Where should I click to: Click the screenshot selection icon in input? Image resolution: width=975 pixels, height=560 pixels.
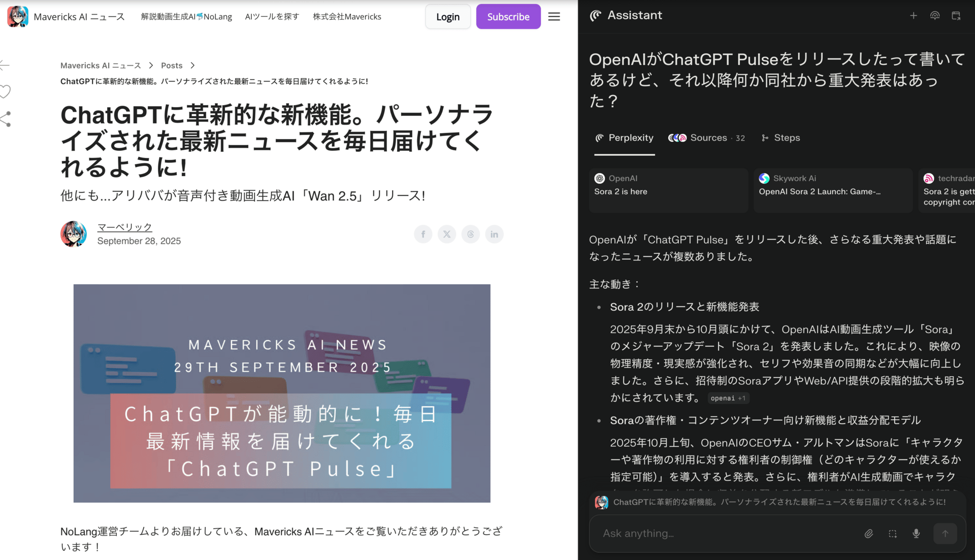tap(892, 534)
